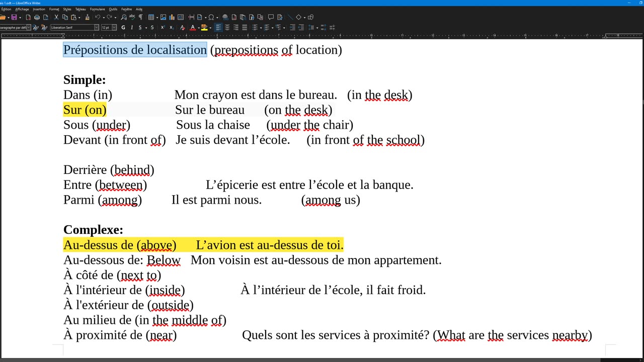Viewport: 644px width, 362px height.
Task: Open the Tableau menu
Action: point(80,9)
